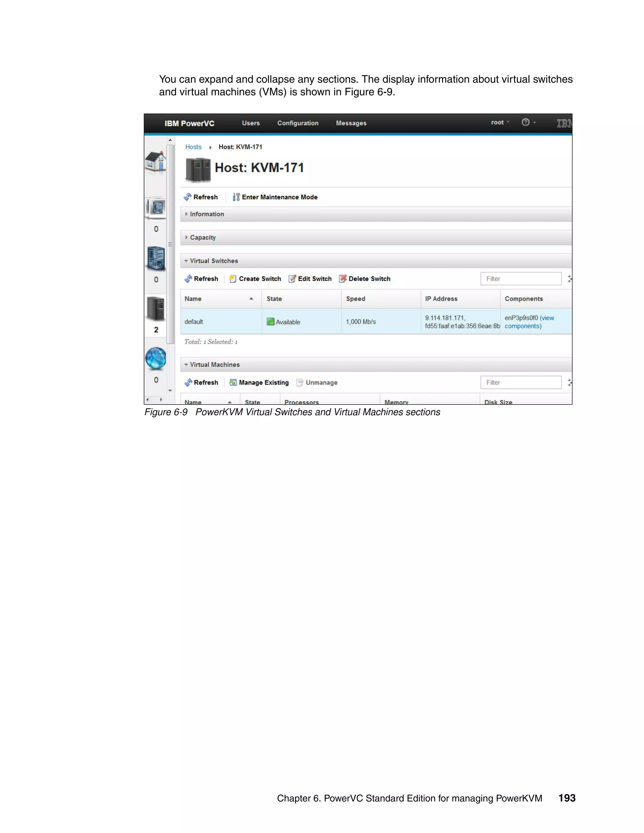Click Create Switch
Image resolution: width=644 pixels, height=833 pixels.
pyautogui.click(x=255, y=279)
